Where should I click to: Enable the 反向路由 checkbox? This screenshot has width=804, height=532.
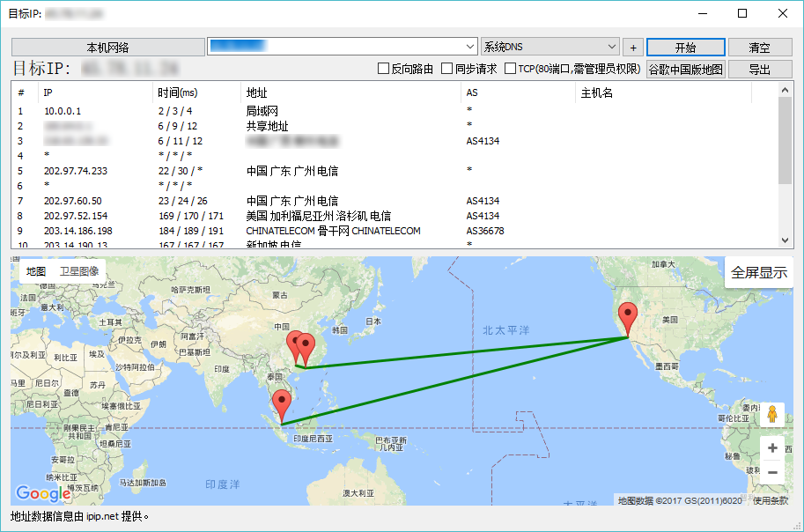click(x=384, y=69)
